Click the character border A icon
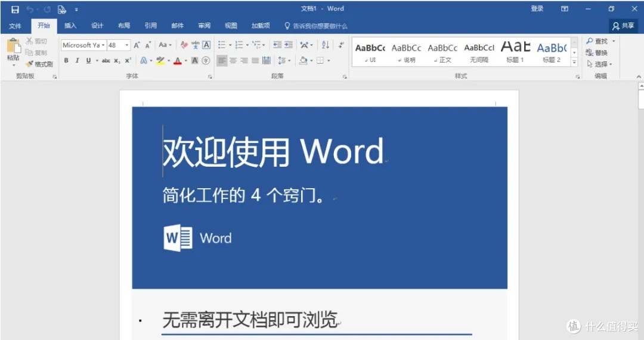 pyautogui.click(x=206, y=45)
